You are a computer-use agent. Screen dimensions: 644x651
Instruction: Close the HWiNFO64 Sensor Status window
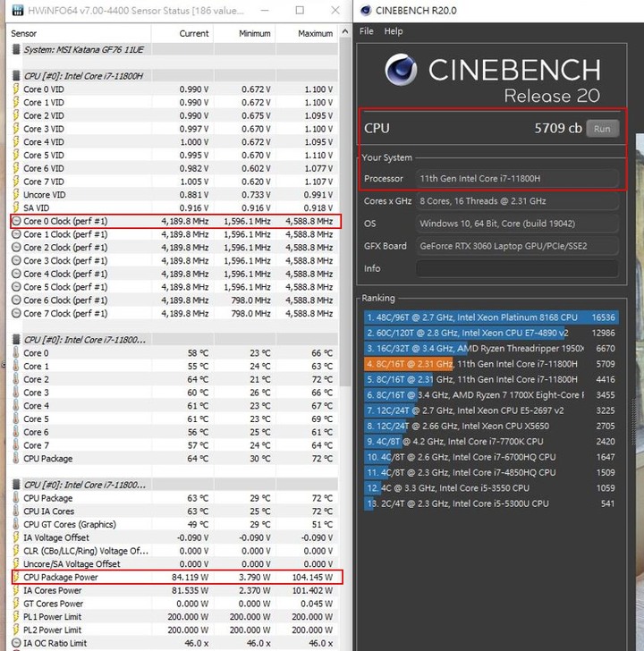coord(335,11)
